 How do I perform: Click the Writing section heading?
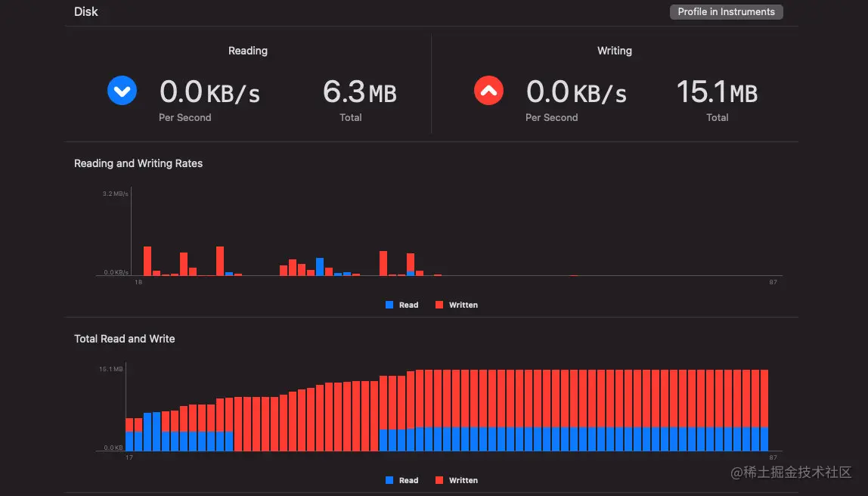[x=615, y=51]
